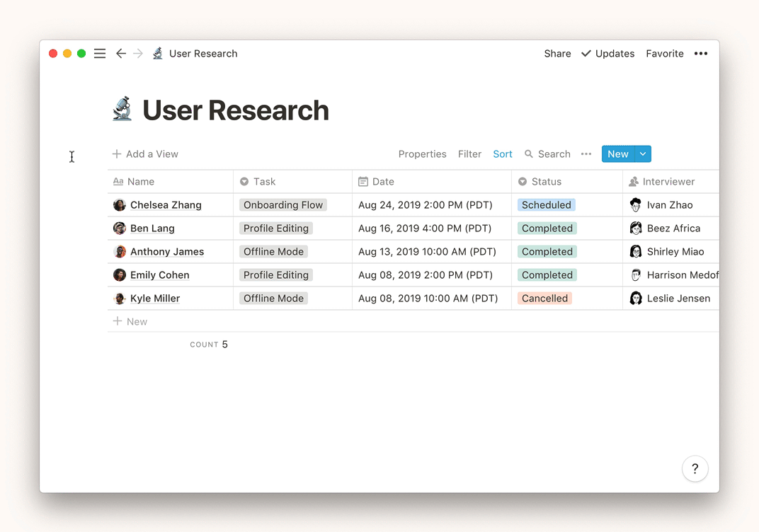Open the Updates panel
This screenshot has width=759, height=532.
(607, 54)
